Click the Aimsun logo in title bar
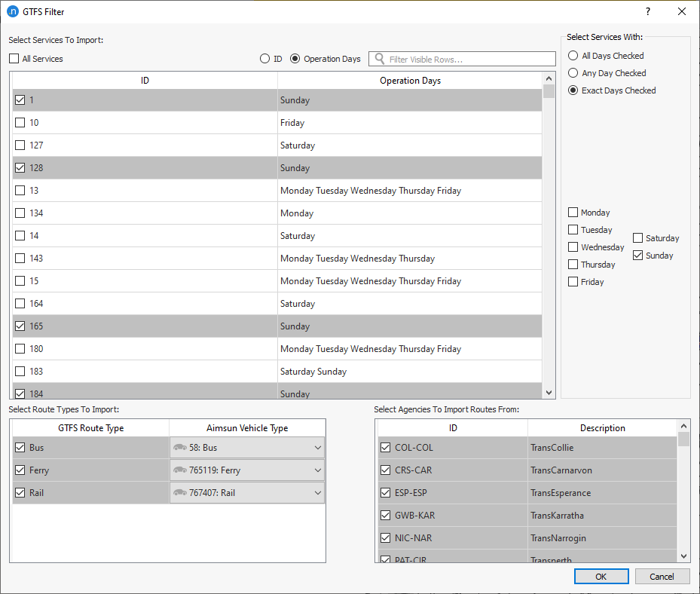 click(x=12, y=11)
